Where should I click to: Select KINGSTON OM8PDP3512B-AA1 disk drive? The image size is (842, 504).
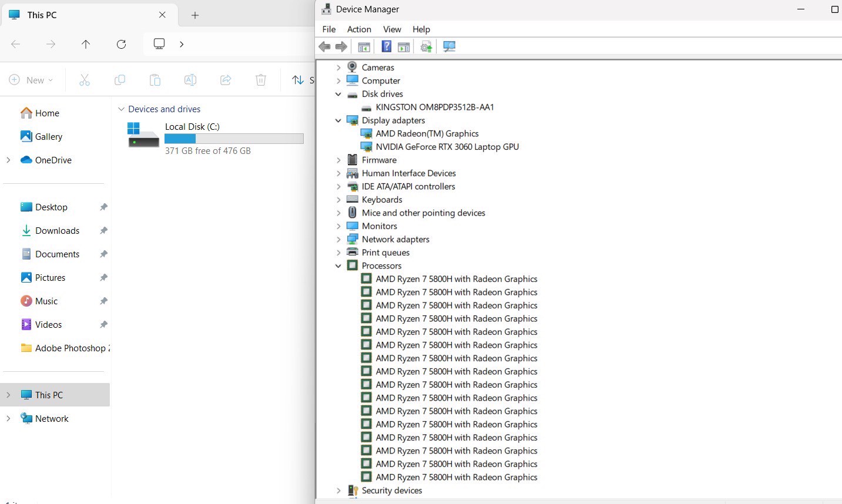tap(434, 107)
